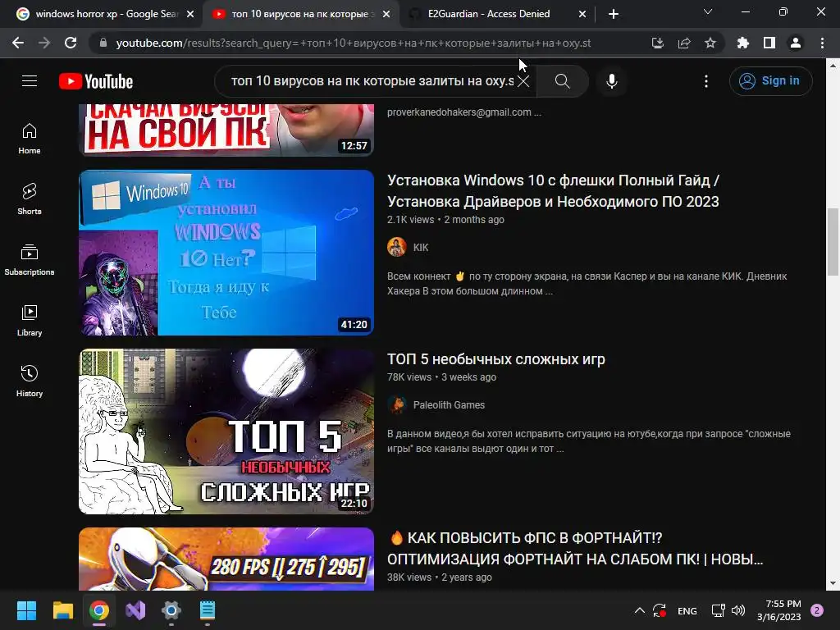Viewport: 840px width, 630px height.
Task: Open the ENG language switcher
Action: pos(687,610)
